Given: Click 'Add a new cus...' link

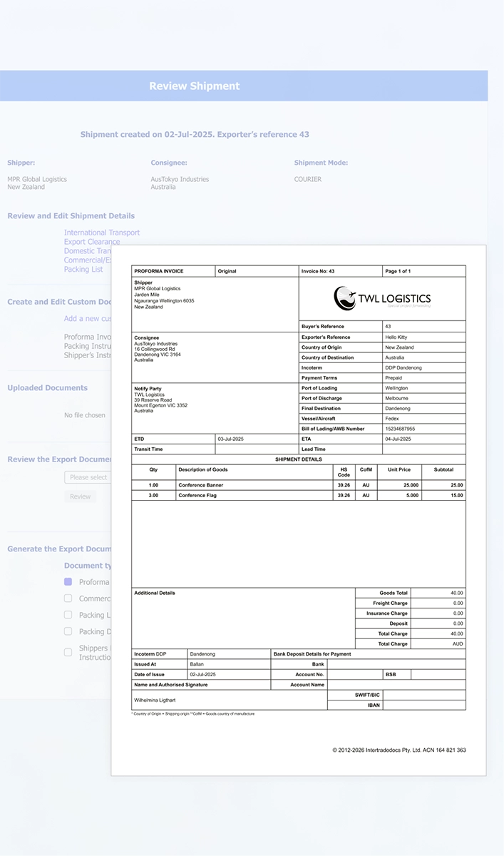Looking at the screenshot, I should pos(88,319).
